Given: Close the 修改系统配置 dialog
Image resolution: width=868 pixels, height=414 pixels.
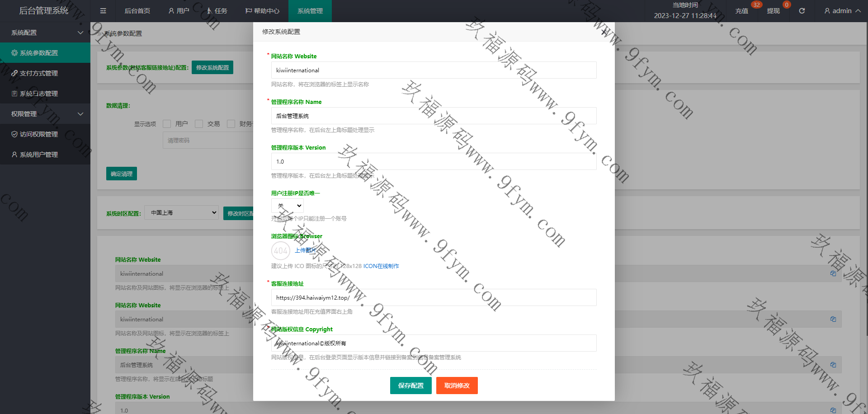Looking at the screenshot, I should point(604,32).
